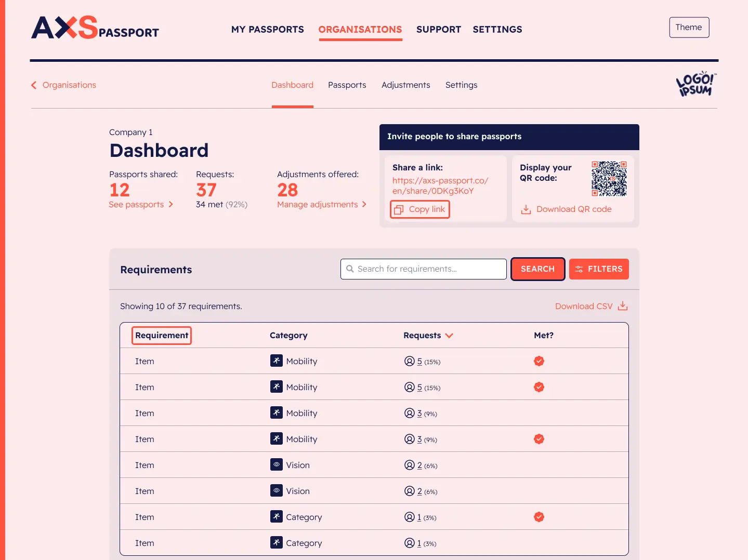
Task: Click icon in last Category row
Action: point(277,542)
